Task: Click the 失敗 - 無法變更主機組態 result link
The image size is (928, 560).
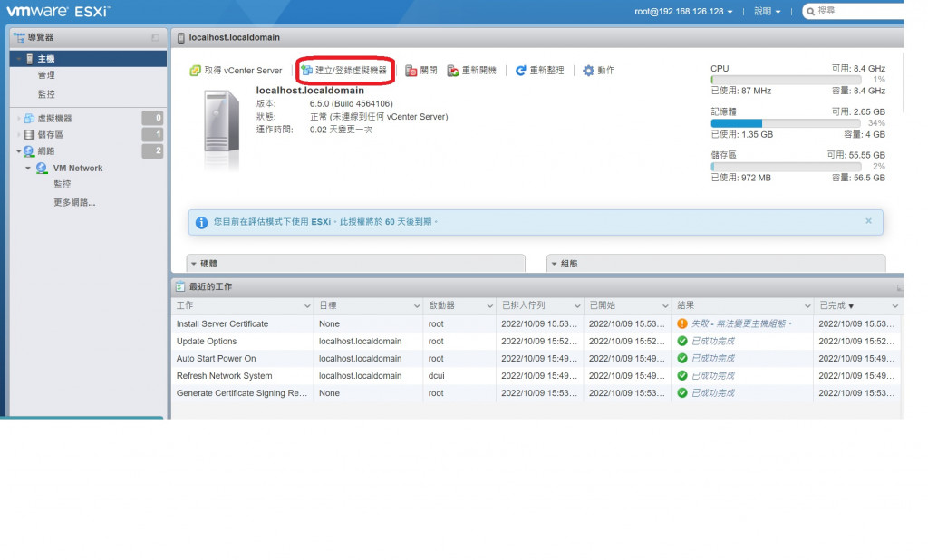Action: (741, 323)
